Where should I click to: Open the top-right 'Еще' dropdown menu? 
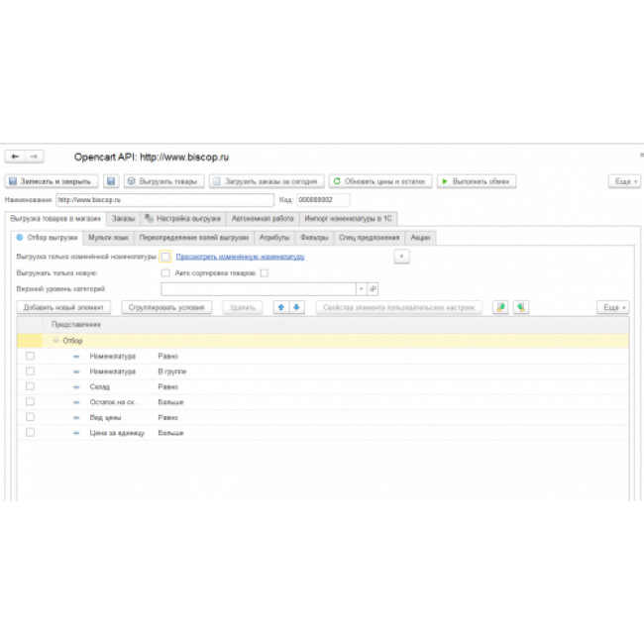[623, 181]
